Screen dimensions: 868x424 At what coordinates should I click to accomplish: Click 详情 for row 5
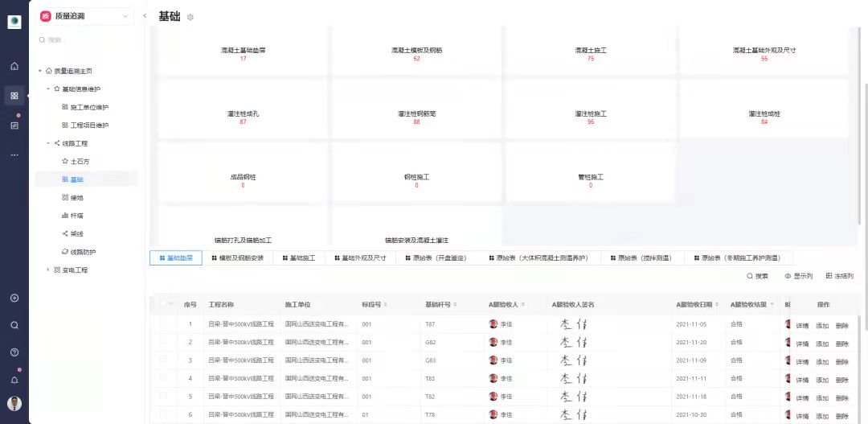[802, 398]
